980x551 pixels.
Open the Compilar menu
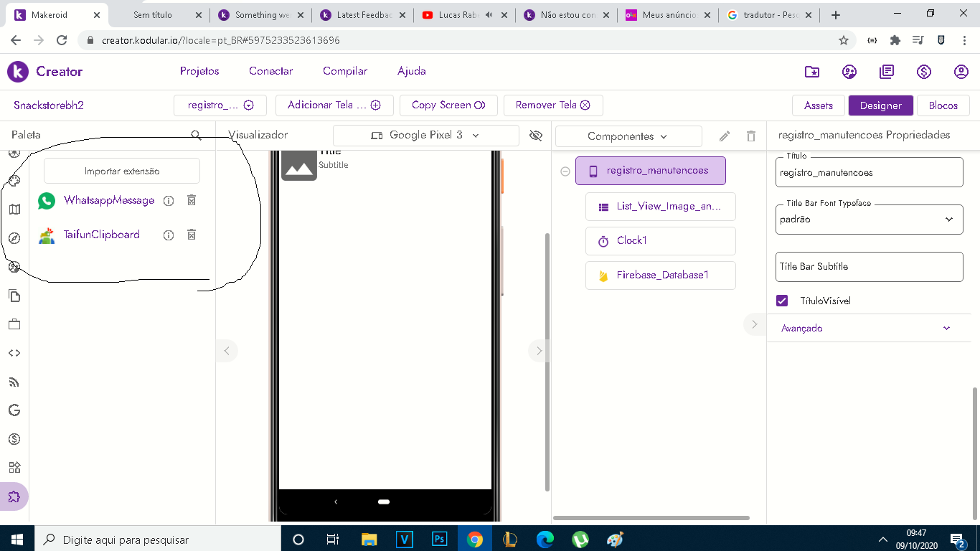(x=345, y=71)
